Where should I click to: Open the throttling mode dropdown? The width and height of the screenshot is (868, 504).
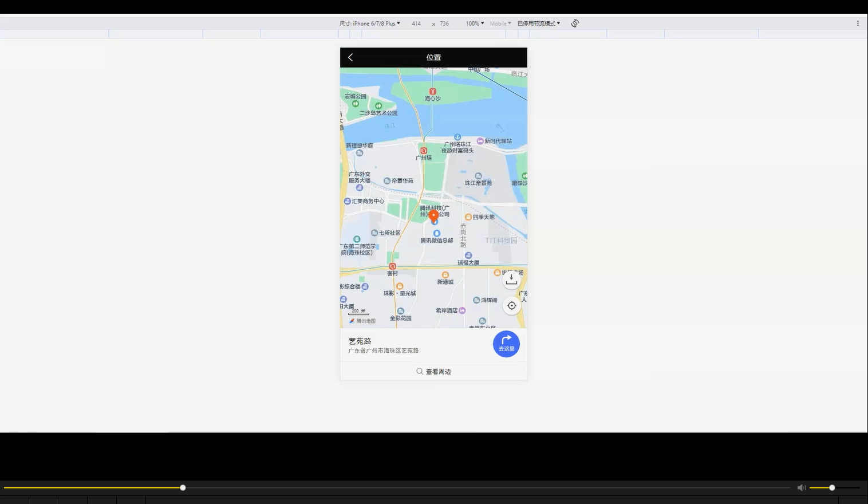pos(539,23)
